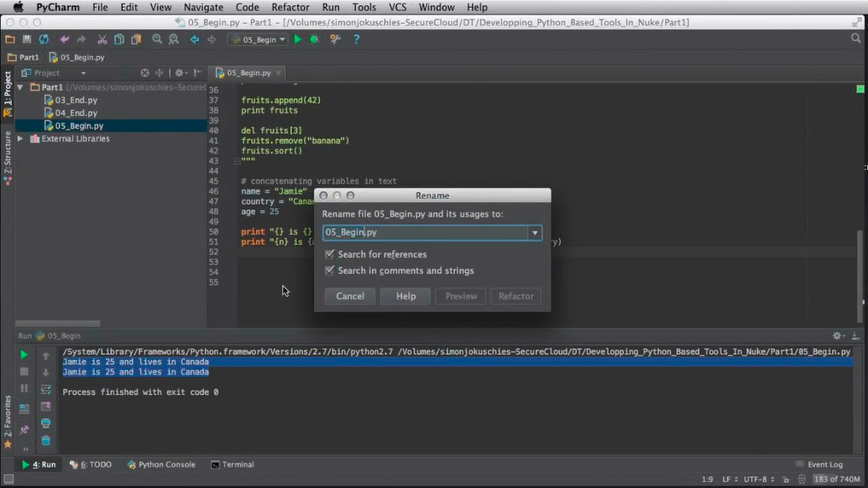Click the Search Everywhere magnifier at top right

856,38
